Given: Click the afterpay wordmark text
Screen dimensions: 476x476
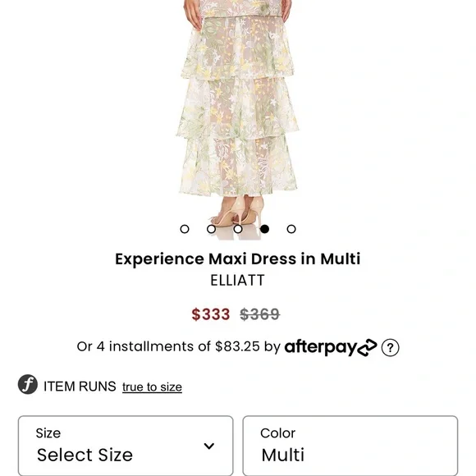Looking at the screenshot, I should coord(321,347).
